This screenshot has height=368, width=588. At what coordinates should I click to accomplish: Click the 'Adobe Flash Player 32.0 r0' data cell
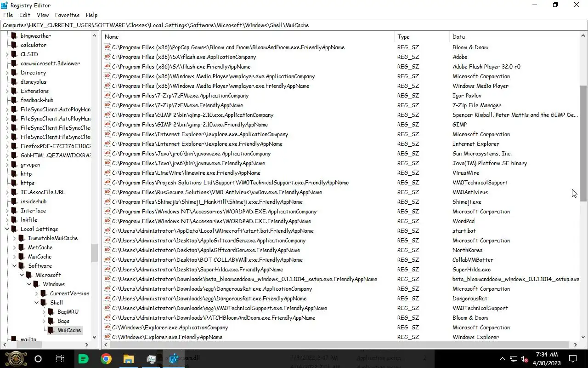point(486,66)
